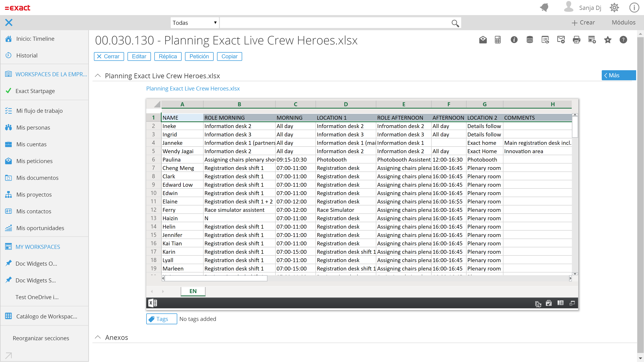Screen dimensions: 644x362
Task: Open the Todas search scope dropdown
Action: pos(195,23)
